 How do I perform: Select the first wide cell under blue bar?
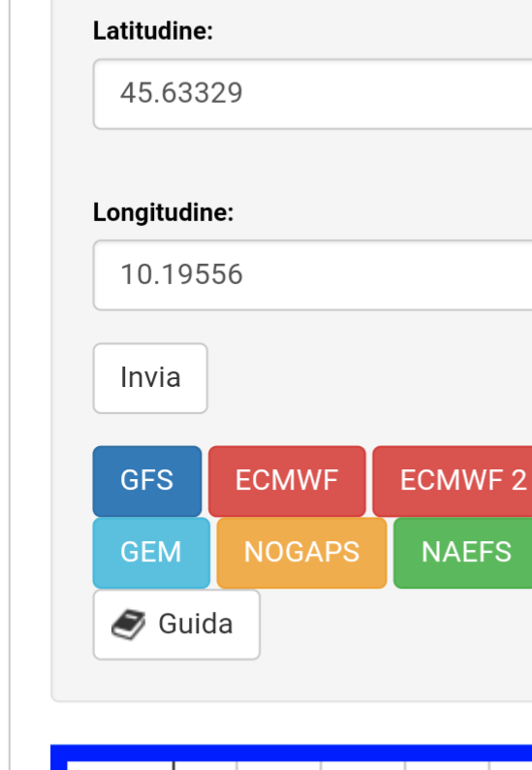tap(120, 766)
